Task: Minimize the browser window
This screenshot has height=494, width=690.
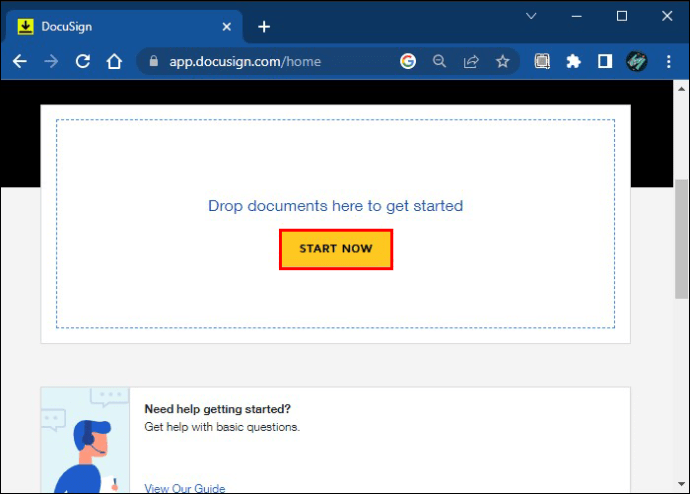Action: point(576,16)
